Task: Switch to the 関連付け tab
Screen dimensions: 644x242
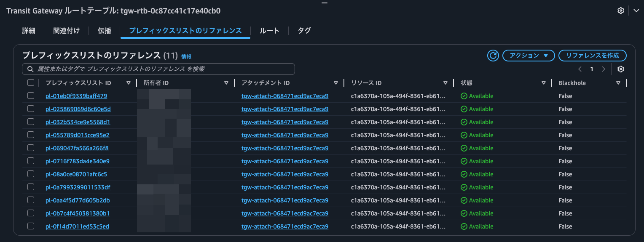Action: 66,31
